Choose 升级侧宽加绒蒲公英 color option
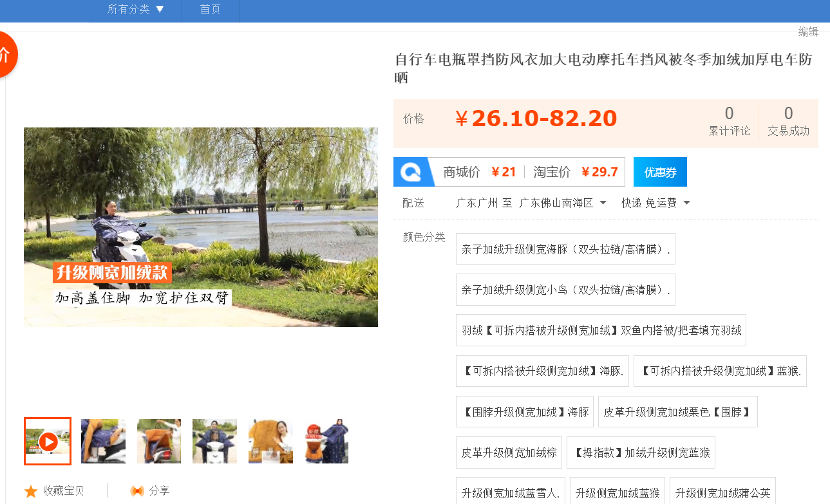The height and width of the screenshot is (504, 830). (x=722, y=493)
